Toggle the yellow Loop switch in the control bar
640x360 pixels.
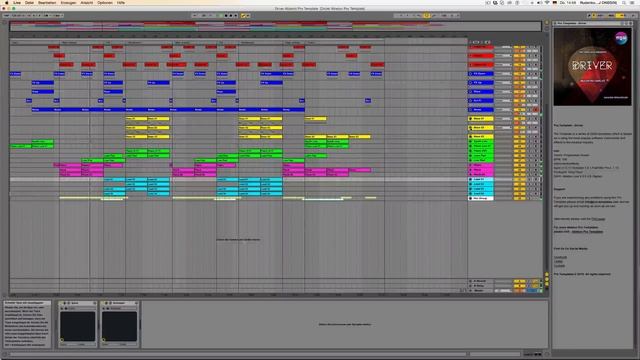click(427, 16)
